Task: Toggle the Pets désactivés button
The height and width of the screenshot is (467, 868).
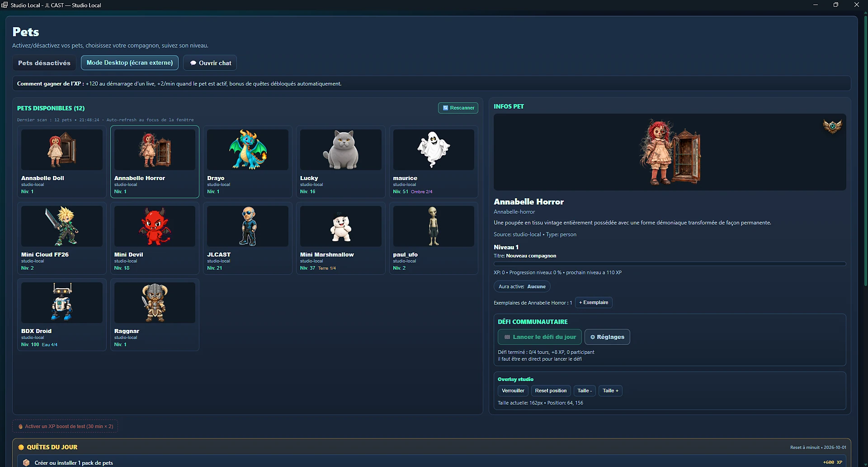Action: [x=44, y=63]
